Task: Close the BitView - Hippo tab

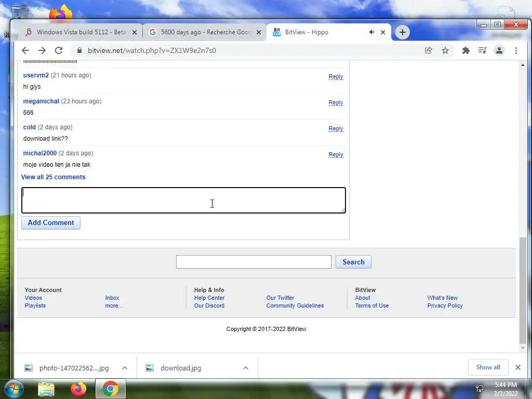Action: coord(383,32)
